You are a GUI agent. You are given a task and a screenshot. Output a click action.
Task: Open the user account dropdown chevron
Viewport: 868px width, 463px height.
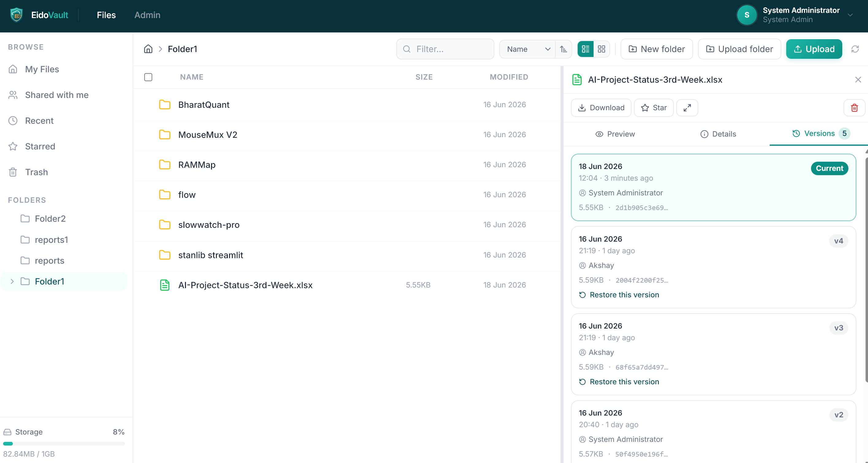tap(850, 15)
